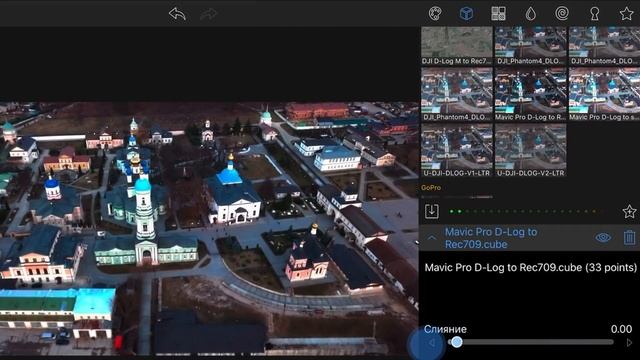Viewport: 640px width, 360px height.
Task: Increase Слияние with right arrow
Action: pos(629,343)
